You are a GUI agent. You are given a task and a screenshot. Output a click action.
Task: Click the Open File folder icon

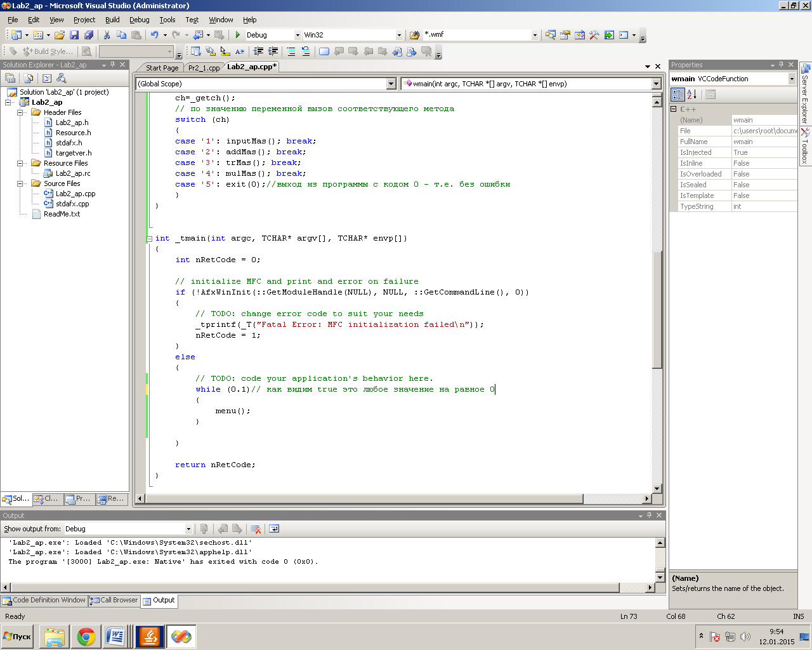(x=59, y=35)
